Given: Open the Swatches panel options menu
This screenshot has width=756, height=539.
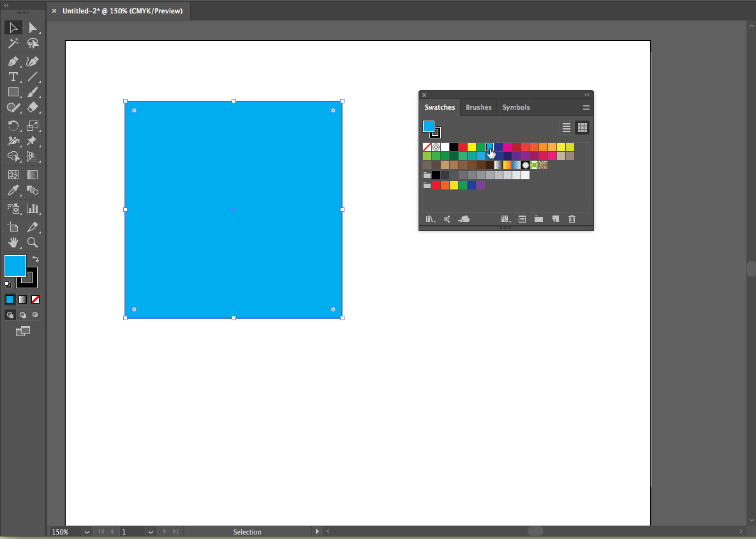Looking at the screenshot, I should [x=586, y=107].
